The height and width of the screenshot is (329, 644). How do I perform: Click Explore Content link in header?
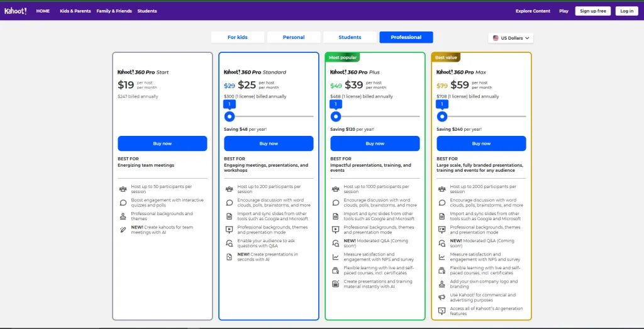coord(533,11)
